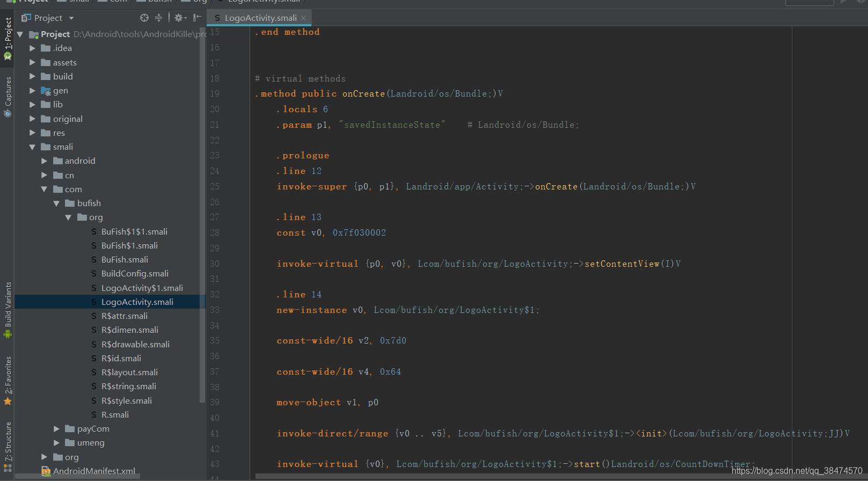Expand the assets folder arrow
This screenshot has height=481, width=868.
point(32,62)
